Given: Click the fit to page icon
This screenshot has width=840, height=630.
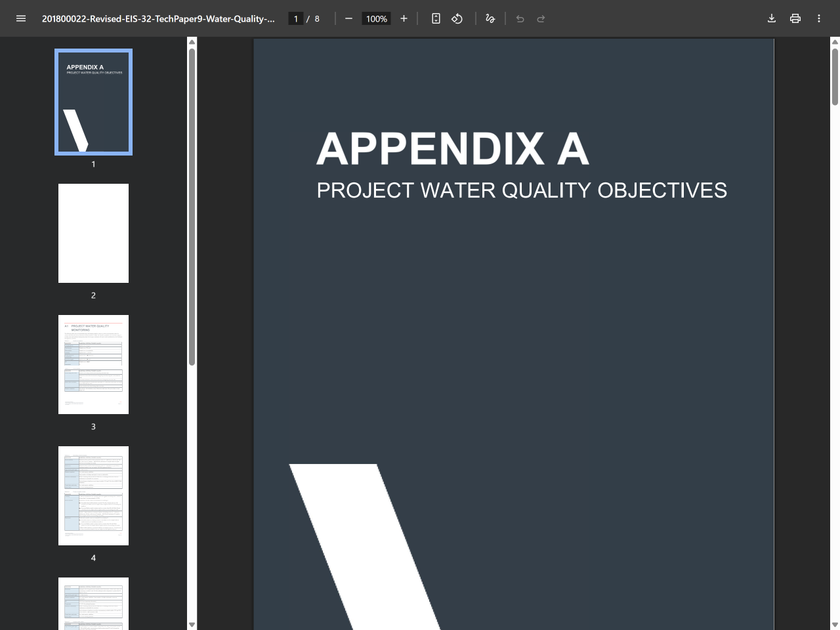Looking at the screenshot, I should pos(436,18).
